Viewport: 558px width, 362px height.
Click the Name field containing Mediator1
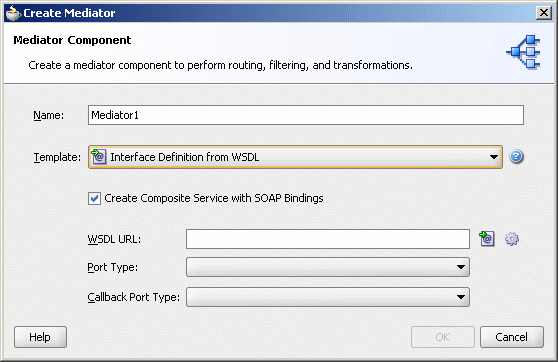point(306,115)
